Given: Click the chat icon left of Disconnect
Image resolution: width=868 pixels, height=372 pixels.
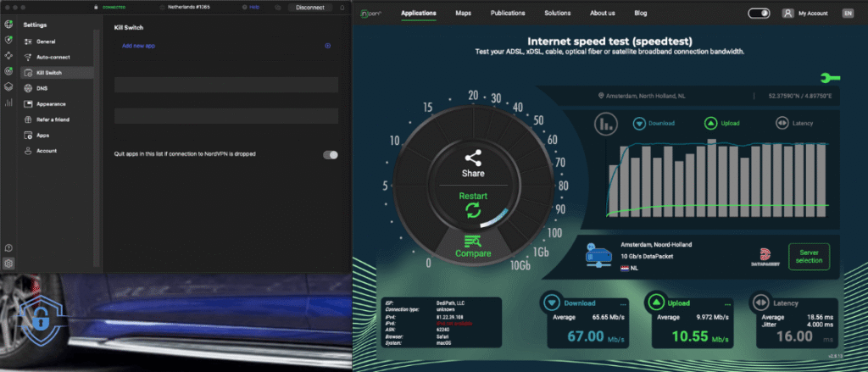Looking at the screenshot, I should tap(277, 7).
